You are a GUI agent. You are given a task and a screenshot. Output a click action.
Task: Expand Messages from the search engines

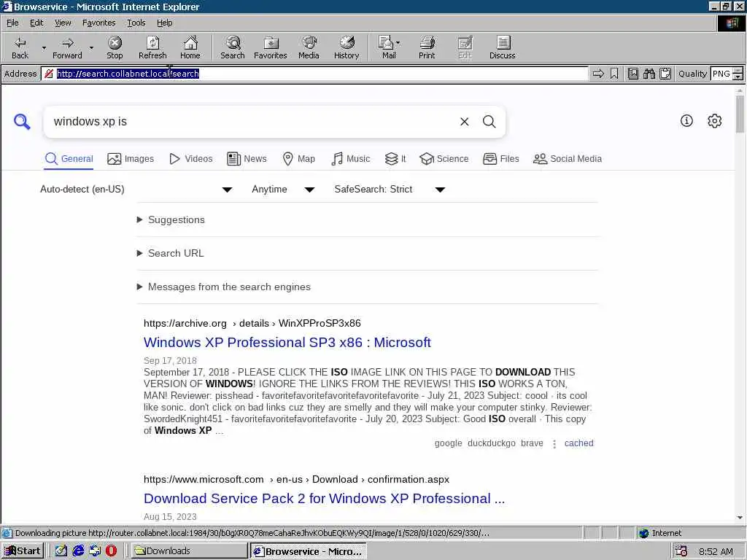click(x=224, y=287)
